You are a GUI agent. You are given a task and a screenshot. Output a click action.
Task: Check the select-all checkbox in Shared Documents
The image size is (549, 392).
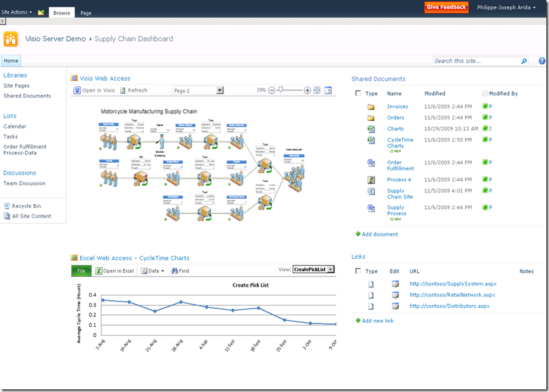click(x=358, y=94)
